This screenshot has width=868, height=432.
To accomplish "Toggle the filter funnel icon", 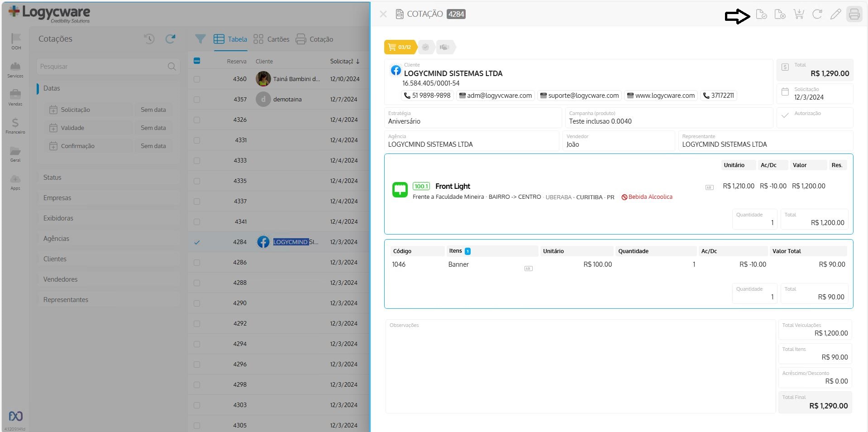I will [200, 39].
